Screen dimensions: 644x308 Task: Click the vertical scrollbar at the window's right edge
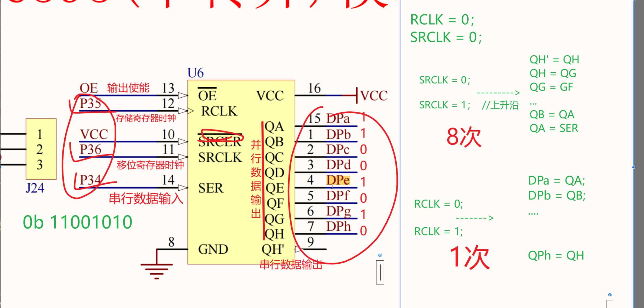(x=639, y=154)
